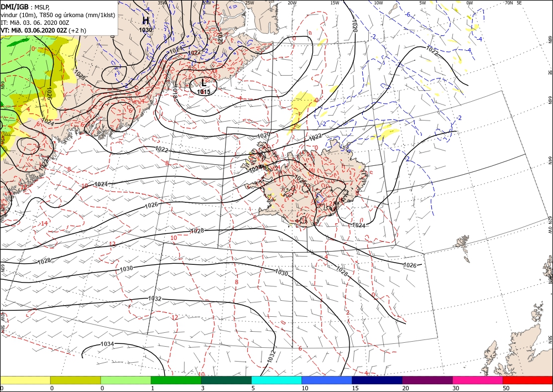Screen dimensions: 553x392
Task: Click the '1015' low pressure value
Action: click(204, 92)
